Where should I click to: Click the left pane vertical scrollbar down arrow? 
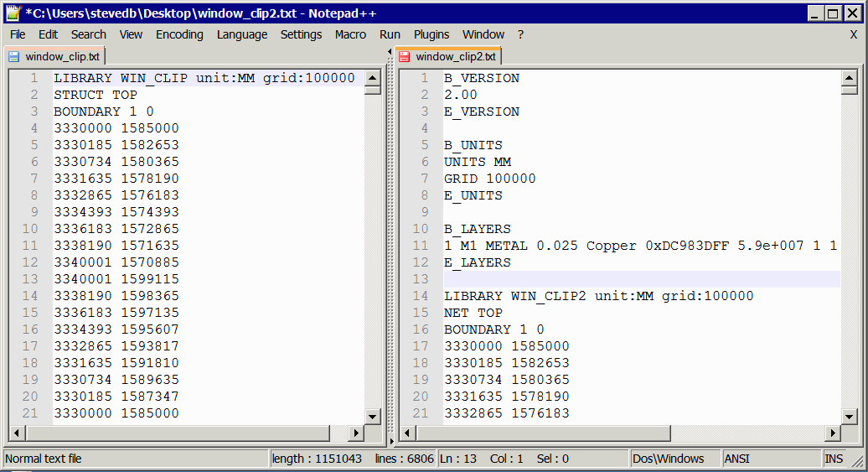[x=373, y=416]
